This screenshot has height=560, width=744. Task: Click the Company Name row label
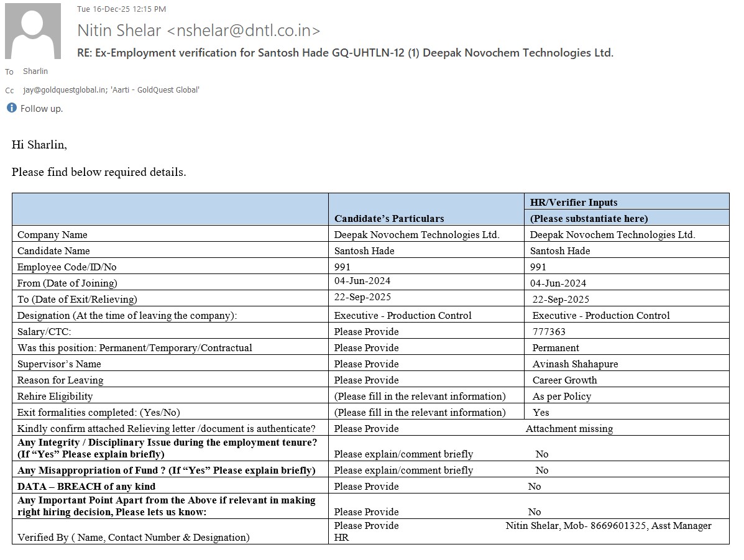pyautogui.click(x=52, y=234)
